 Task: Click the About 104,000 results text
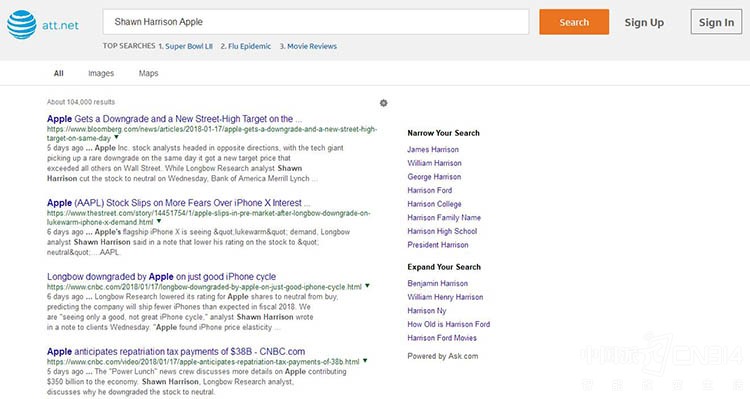tap(81, 102)
